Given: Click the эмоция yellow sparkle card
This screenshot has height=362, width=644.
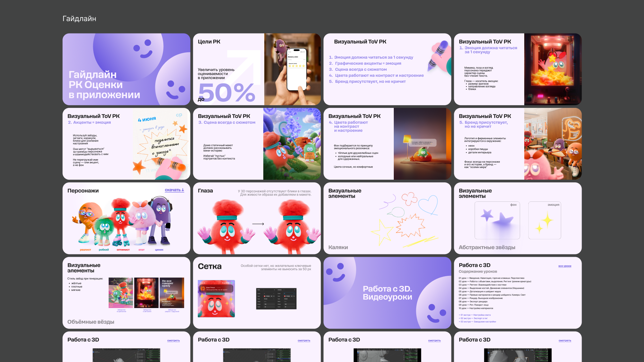Looking at the screenshot, I should point(544,220).
